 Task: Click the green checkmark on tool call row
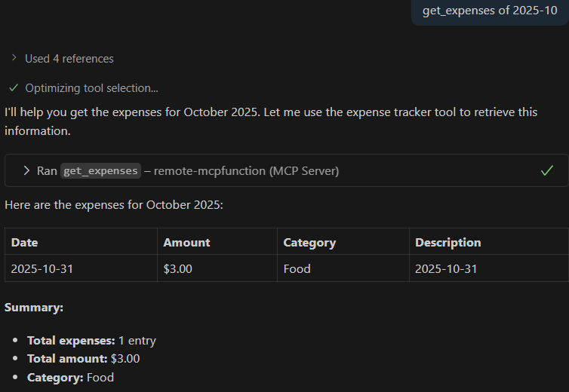547,170
